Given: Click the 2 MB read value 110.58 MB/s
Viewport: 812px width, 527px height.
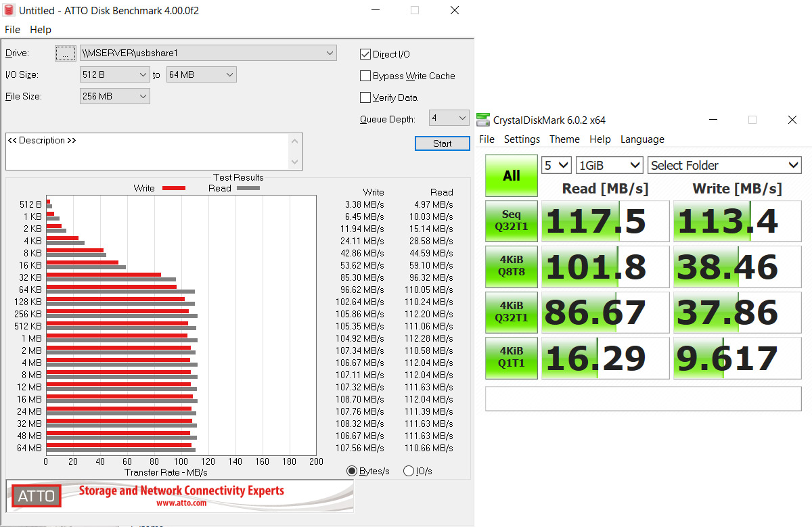Looking at the screenshot, I should pyautogui.click(x=428, y=350).
